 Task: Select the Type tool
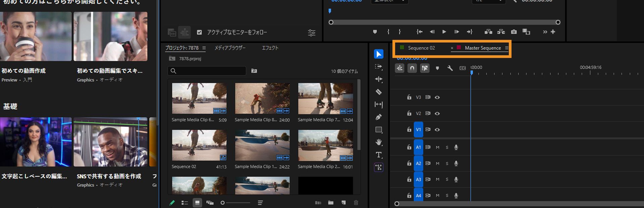click(x=379, y=155)
